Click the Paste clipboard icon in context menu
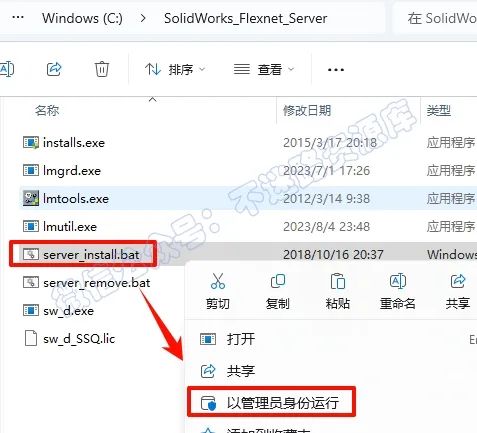This screenshot has height=433, width=477. (x=338, y=281)
